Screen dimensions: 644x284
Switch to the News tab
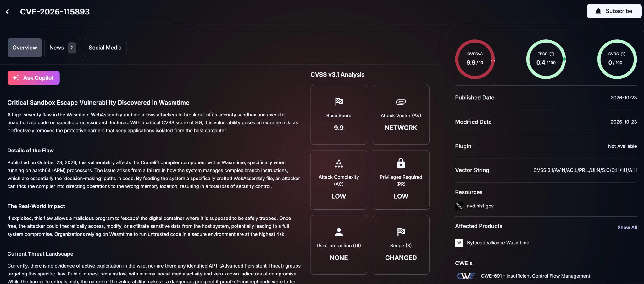(63, 48)
